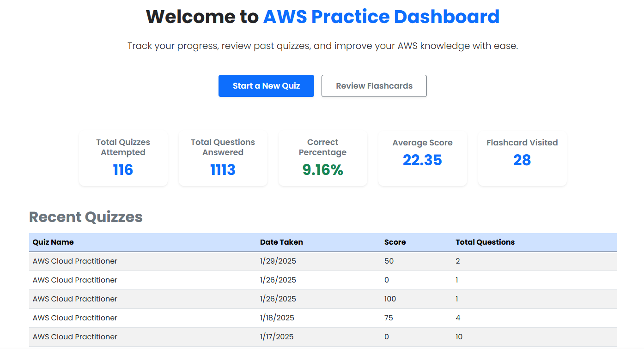Click the Date Taken column header

(281, 242)
